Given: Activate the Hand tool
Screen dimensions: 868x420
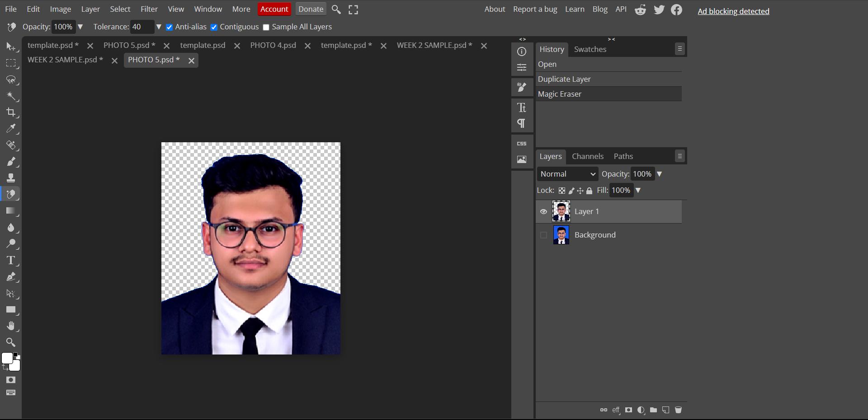Looking at the screenshot, I should (11, 326).
